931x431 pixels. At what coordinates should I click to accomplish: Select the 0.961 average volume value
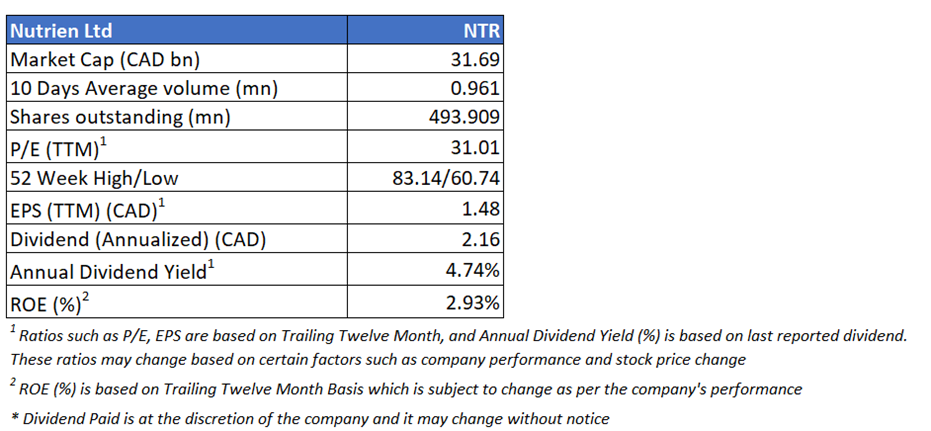[x=476, y=88]
